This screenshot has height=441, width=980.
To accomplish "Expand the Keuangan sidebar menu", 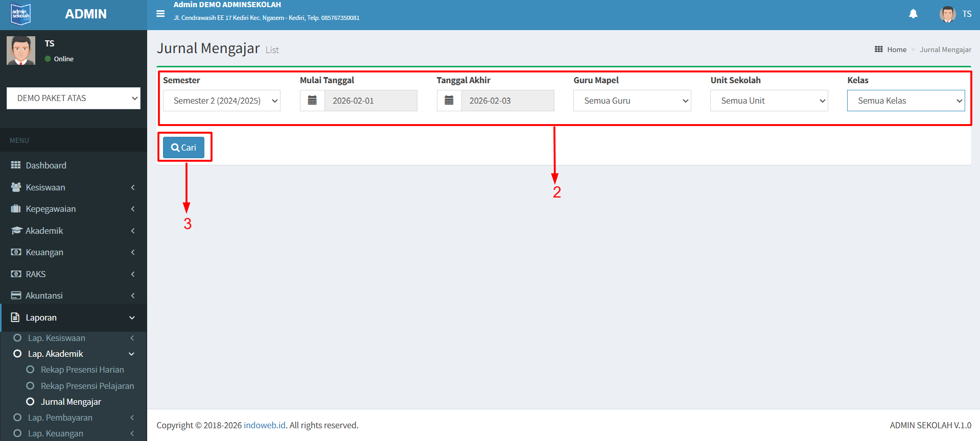I will click(x=44, y=252).
